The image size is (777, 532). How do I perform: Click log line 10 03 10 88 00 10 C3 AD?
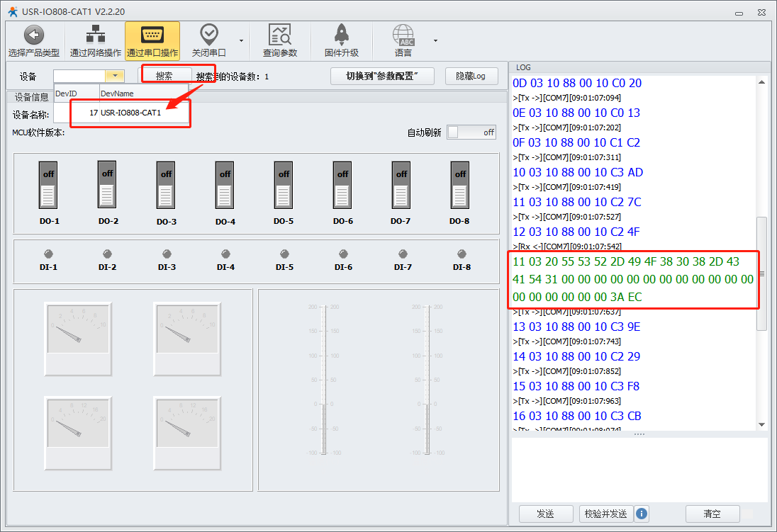coord(578,172)
